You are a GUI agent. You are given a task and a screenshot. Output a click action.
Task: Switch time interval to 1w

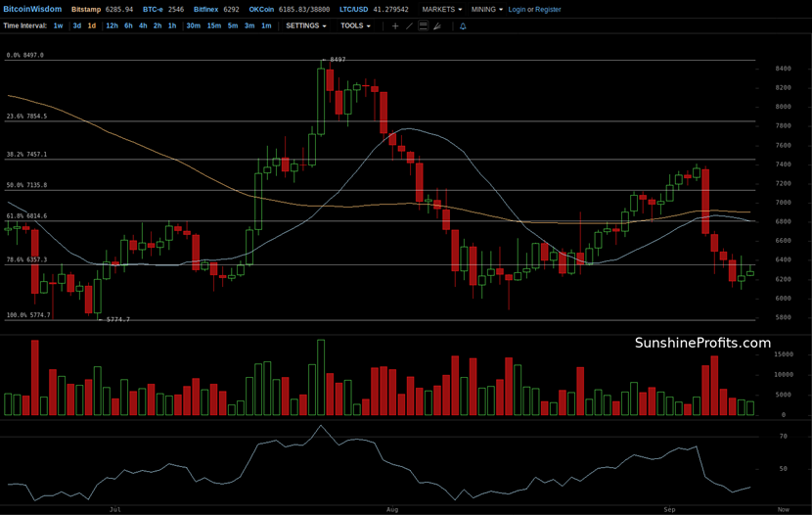point(59,26)
